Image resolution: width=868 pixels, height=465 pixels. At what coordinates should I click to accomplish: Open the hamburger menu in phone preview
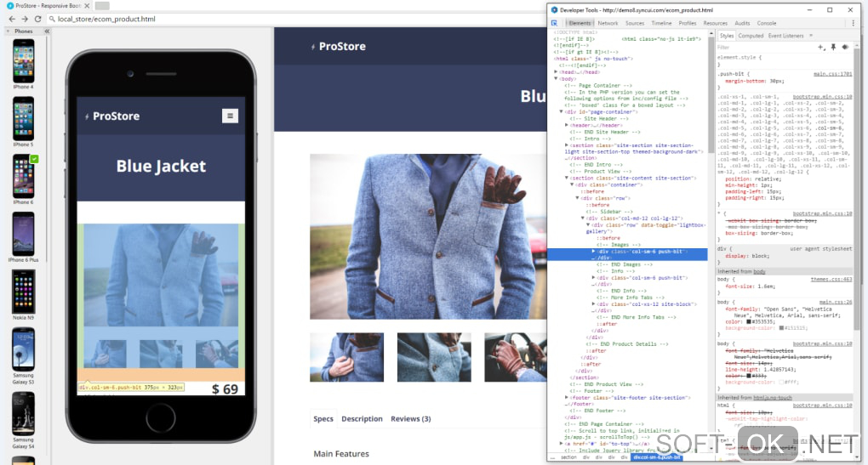pyautogui.click(x=231, y=116)
